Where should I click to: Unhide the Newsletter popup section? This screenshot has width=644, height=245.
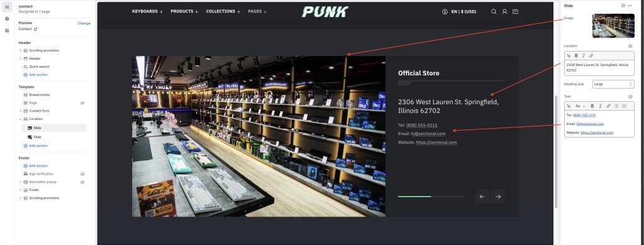tap(82, 182)
